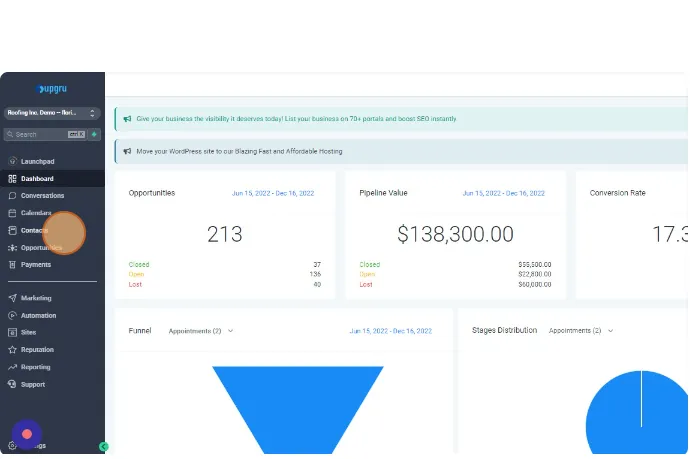Click megaphone icon on WordPress hosting banner
This screenshot has height=459, width=690.
(128, 151)
